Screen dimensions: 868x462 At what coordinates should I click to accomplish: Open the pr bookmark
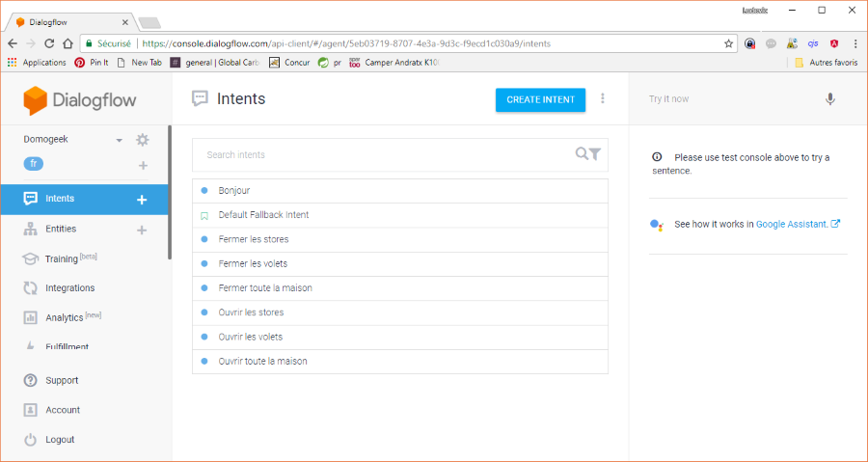[x=330, y=63]
